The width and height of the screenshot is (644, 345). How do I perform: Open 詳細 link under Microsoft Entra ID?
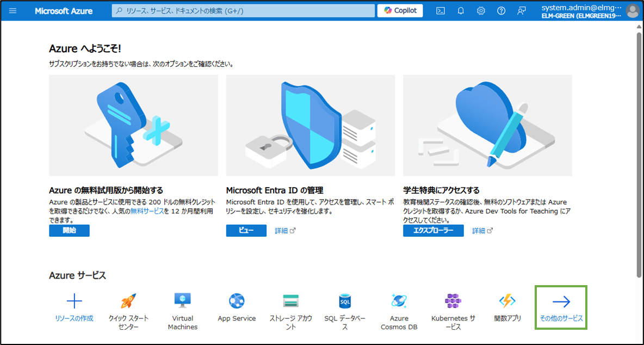(x=285, y=231)
